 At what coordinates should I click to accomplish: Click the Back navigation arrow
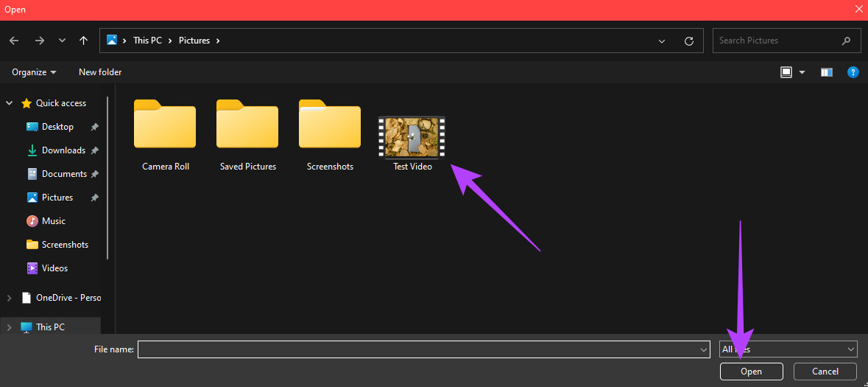14,41
